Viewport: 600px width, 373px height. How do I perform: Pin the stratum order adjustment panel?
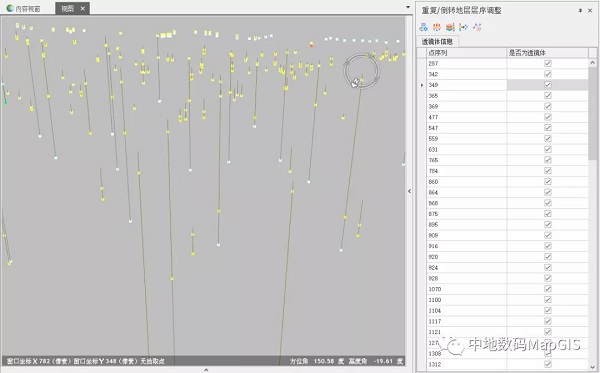click(x=580, y=11)
